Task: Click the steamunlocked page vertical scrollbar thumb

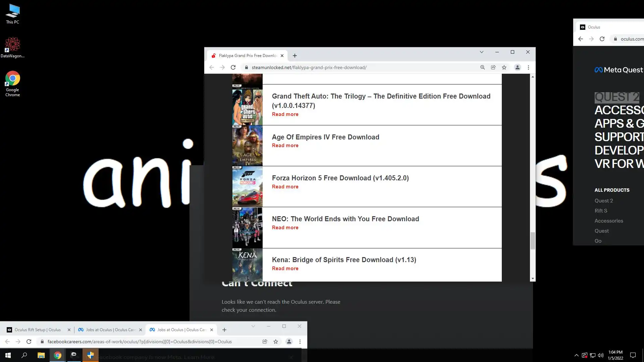Action: tap(532, 240)
